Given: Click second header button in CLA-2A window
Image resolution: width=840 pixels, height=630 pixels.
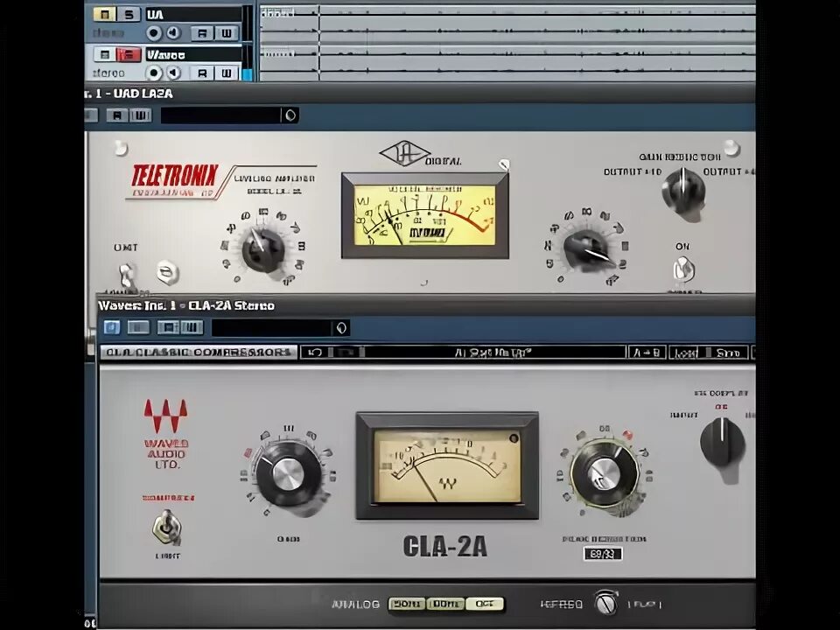Looking at the screenshot, I should (x=137, y=327).
